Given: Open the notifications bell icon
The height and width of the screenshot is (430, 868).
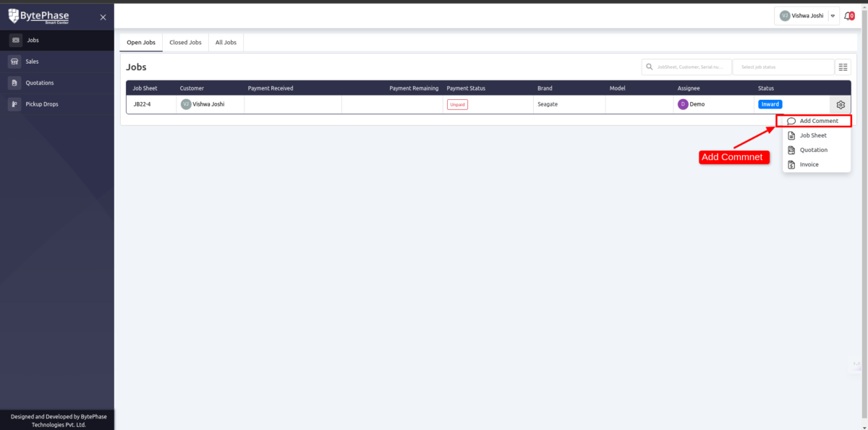Looking at the screenshot, I should pyautogui.click(x=849, y=16).
